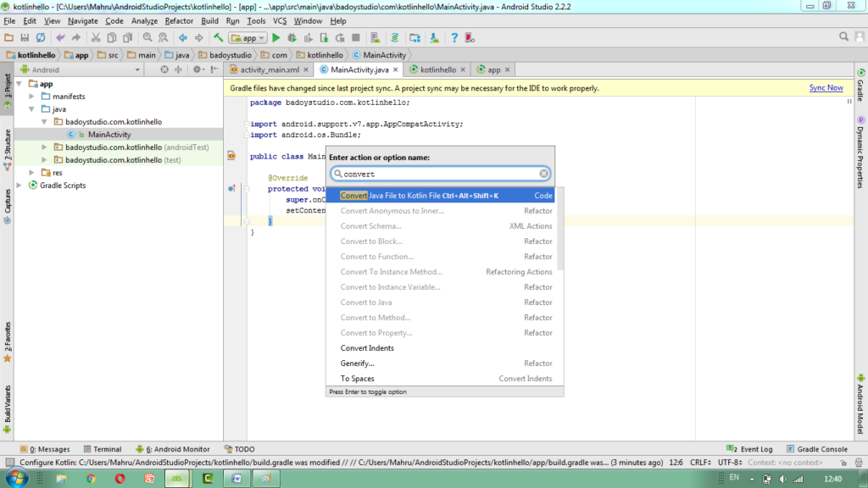Click the Make Project hammer icon
Screen dimensions: 868x488
coord(219,37)
